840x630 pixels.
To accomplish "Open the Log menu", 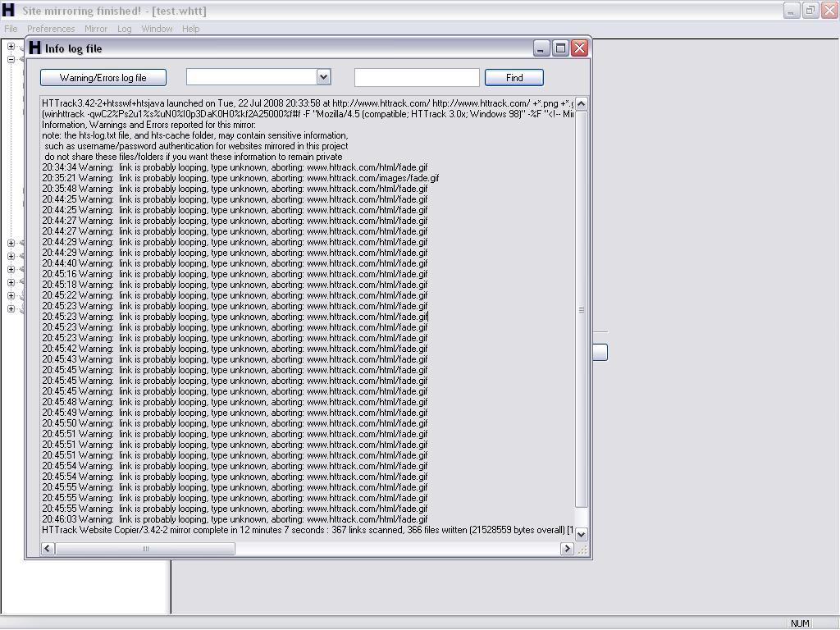I will point(125,29).
